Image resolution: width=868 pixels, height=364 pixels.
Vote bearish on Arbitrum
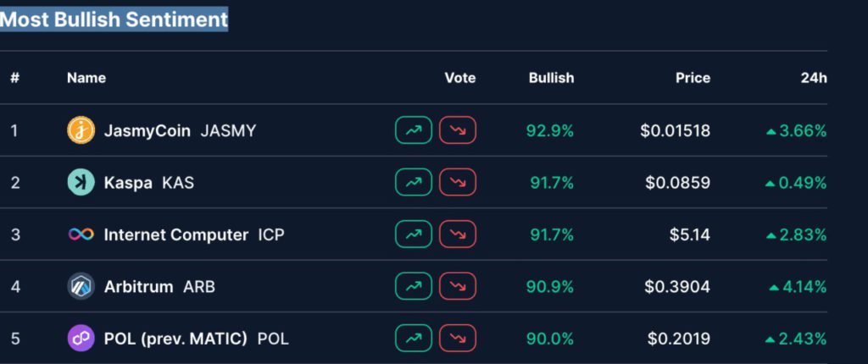[458, 287]
